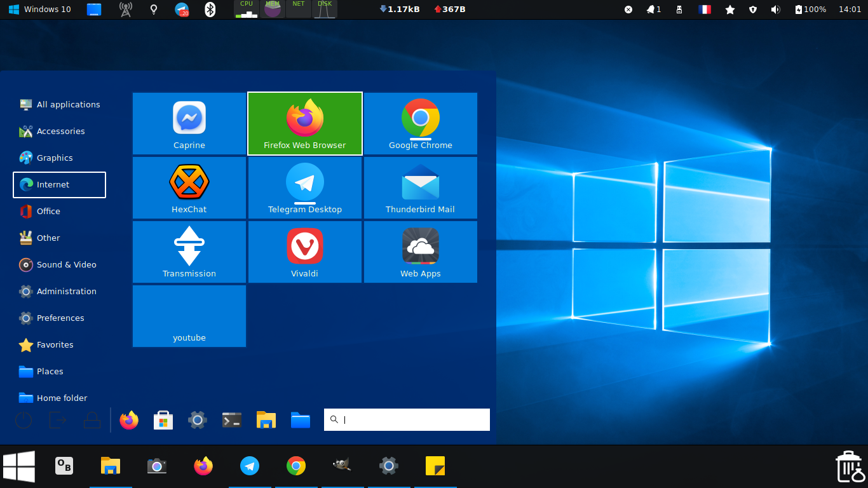Launch Web Apps tile

pyautogui.click(x=421, y=252)
